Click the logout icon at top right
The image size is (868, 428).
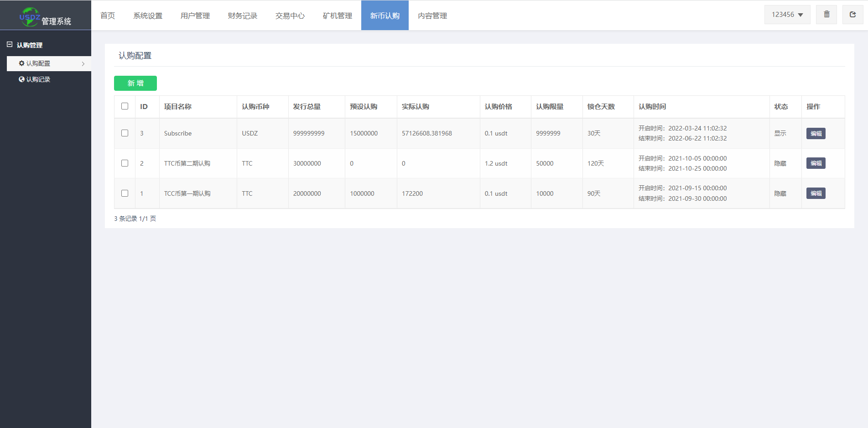852,14
